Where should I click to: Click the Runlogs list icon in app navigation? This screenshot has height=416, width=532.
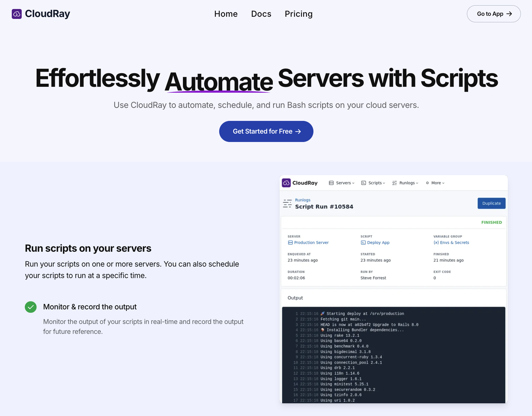394,183
